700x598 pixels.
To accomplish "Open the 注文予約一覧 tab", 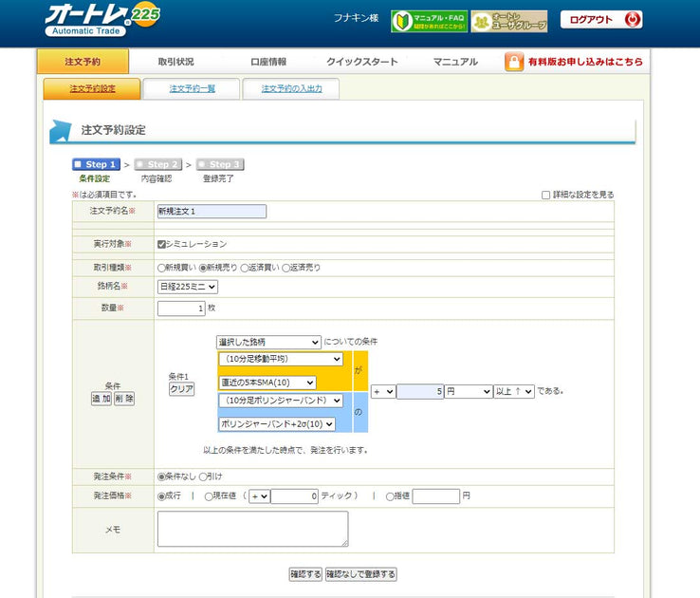I will click(x=192, y=88).
